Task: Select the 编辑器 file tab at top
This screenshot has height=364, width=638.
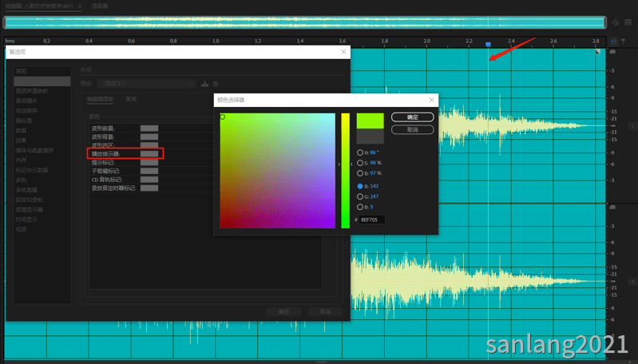Action: (x=39, y=6)
